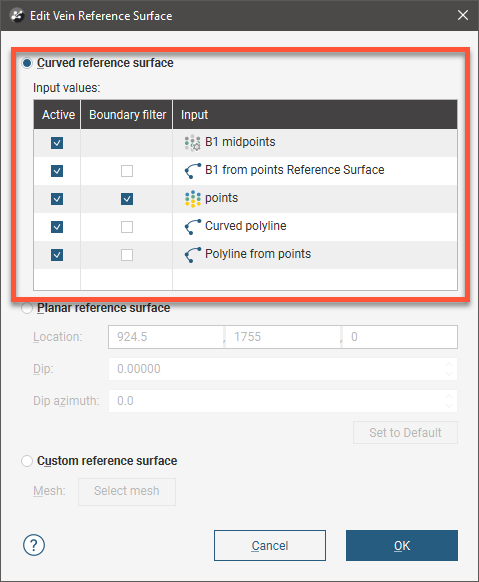Click the Polyline from points icon

[x=193, y=255]
